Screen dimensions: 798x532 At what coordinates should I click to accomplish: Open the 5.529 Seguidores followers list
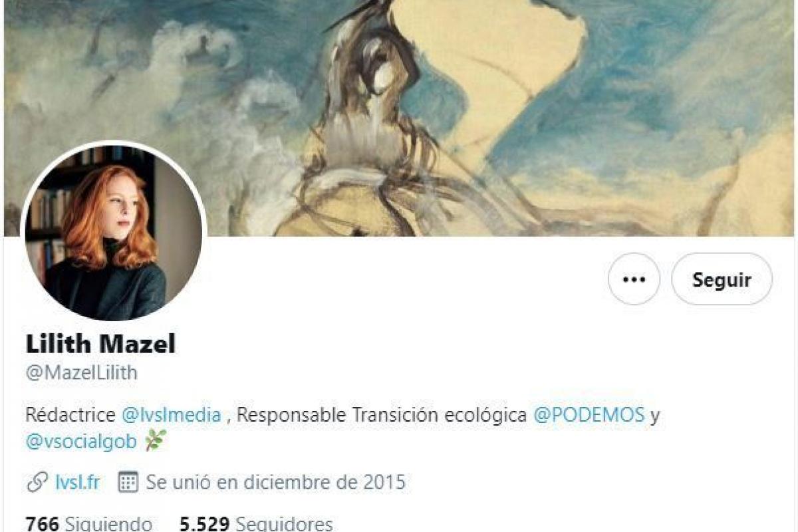click(x=256, y=524)
